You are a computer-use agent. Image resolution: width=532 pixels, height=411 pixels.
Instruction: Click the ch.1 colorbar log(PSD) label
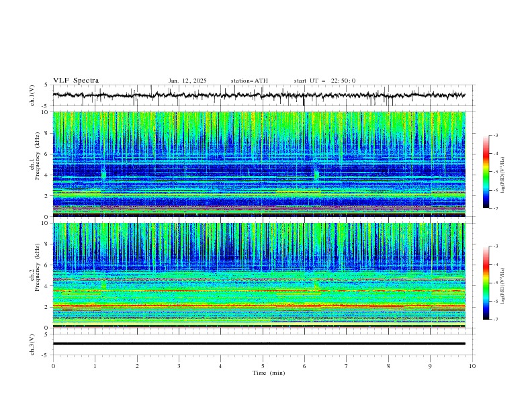pyautogui.click(x=502, y=175)
